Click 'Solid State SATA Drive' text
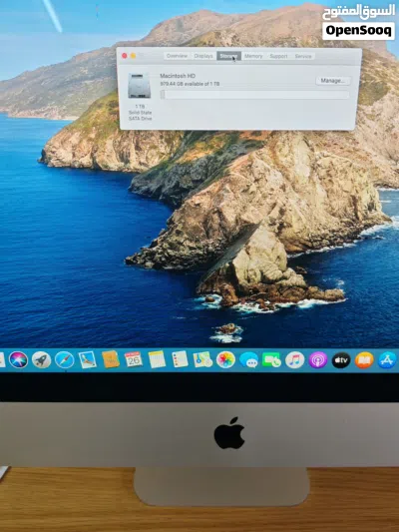Image resolution: width=399 pixels, height=532 pixels. coord(140,116)
